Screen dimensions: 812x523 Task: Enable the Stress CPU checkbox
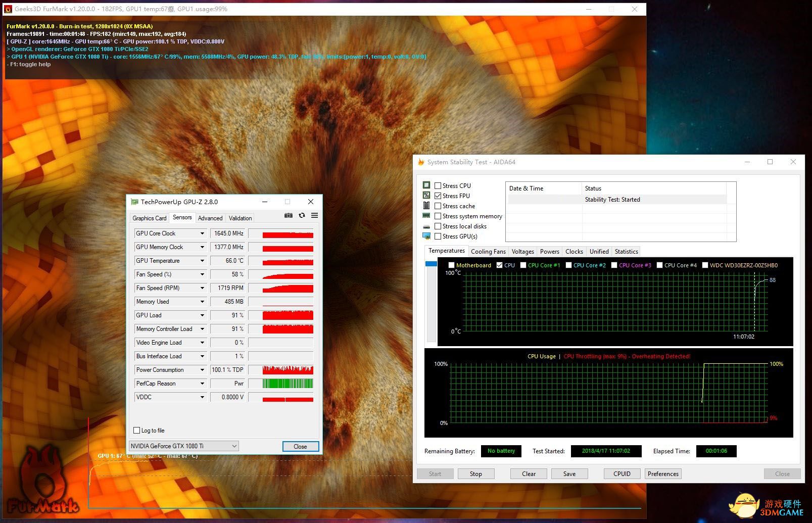[x=438, y=185]
